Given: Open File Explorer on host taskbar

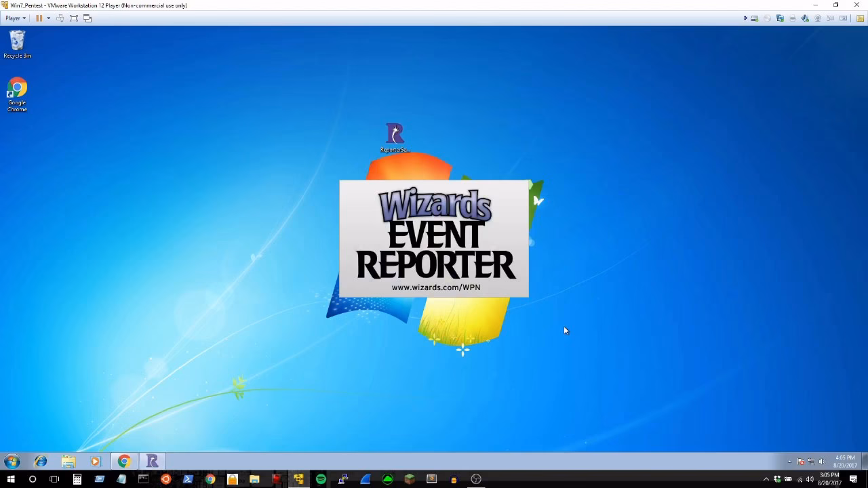Looking at the screenshot, I should pyautogui.click(x=254, y=479).
